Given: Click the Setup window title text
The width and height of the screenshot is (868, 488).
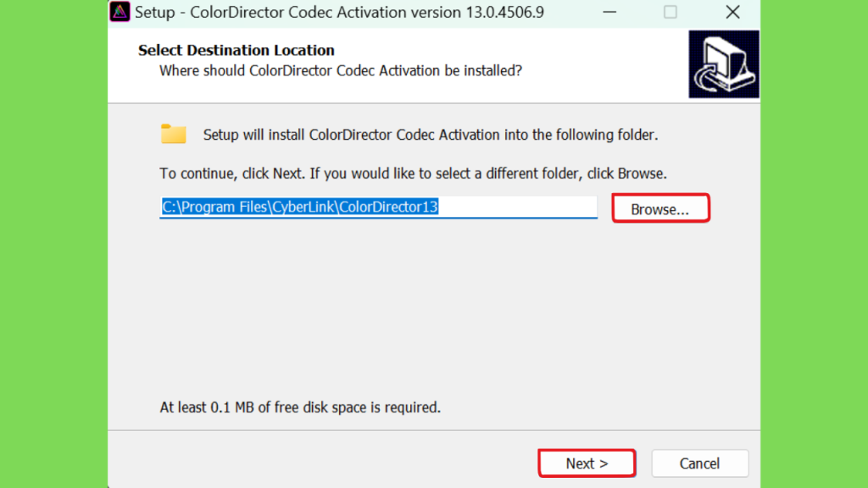Looking at the screenshot, I should 339,12.
